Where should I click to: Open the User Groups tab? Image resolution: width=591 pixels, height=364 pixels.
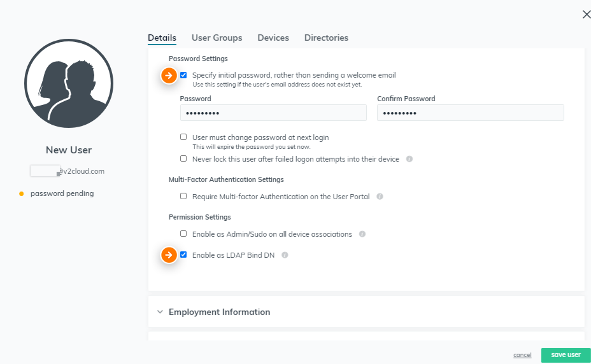[x=217, y=38]
